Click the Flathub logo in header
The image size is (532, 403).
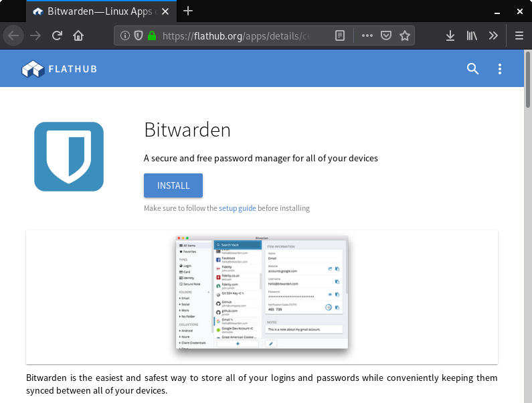[52, 69]
